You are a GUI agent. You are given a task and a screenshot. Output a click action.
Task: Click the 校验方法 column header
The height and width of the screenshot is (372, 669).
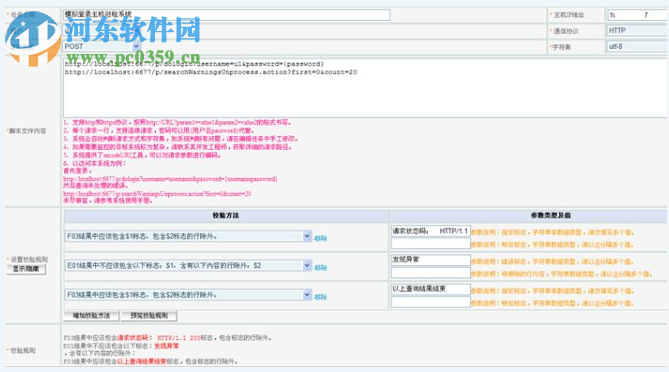226,215
